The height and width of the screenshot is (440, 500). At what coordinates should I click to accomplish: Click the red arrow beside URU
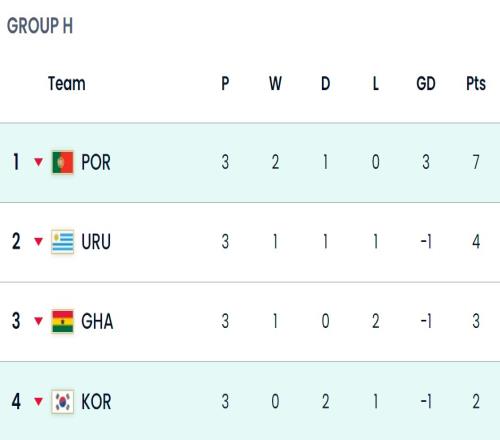click(x=39, y=241)
